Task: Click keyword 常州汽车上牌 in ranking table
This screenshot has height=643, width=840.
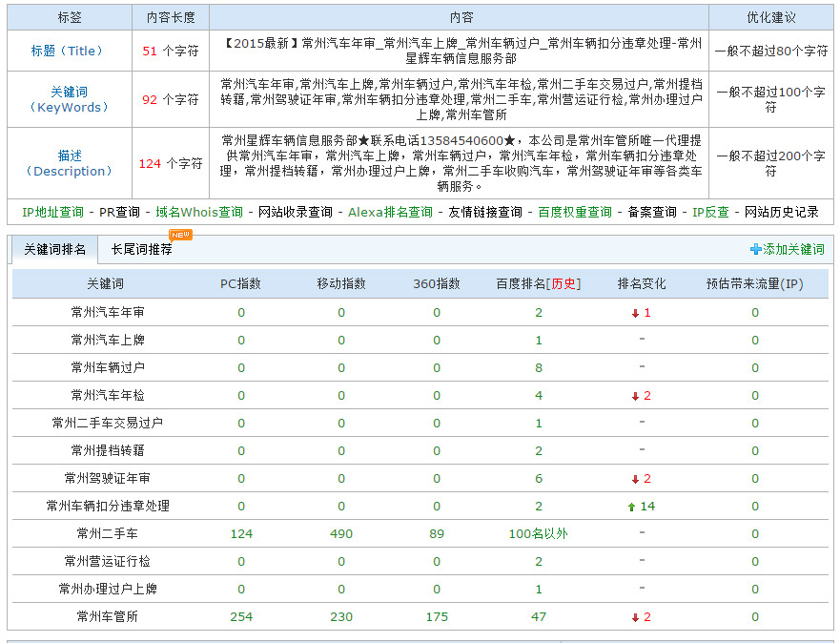Action: click(108, 341)
